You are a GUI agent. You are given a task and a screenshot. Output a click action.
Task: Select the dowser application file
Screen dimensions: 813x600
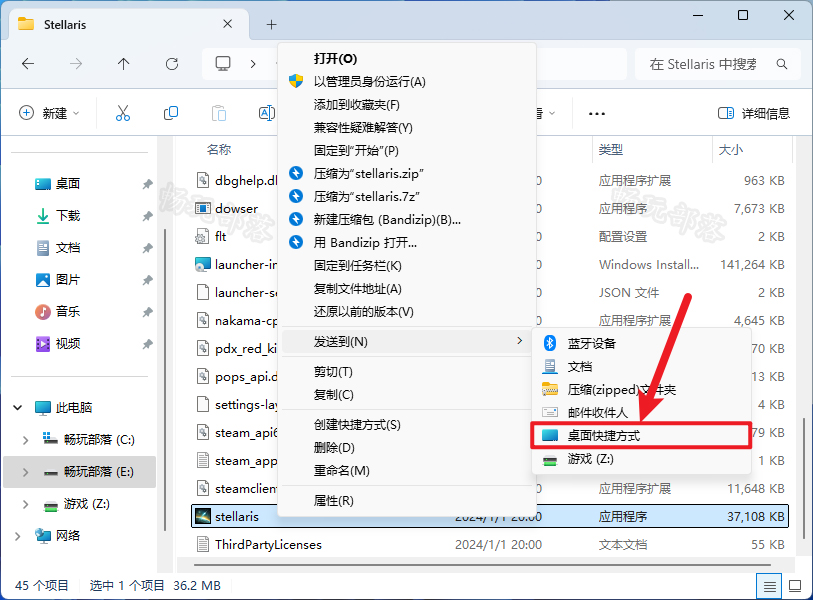236,208
